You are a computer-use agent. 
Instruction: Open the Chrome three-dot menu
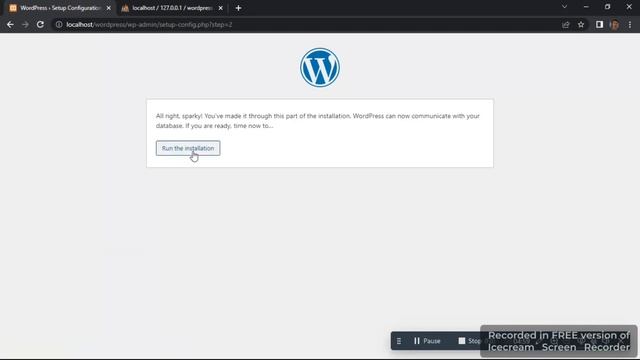pos(630,24)
